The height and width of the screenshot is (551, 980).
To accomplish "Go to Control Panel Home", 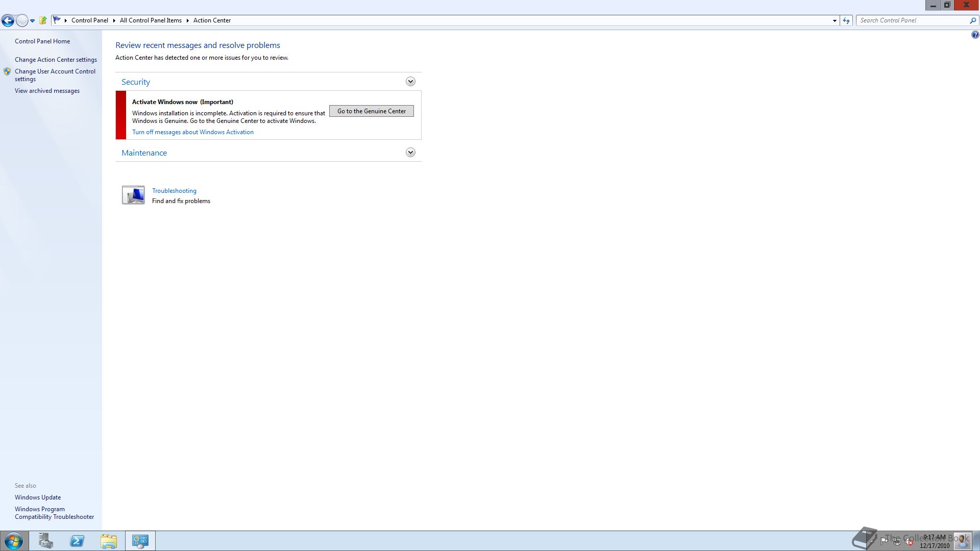I will click(x=42, y=41).
